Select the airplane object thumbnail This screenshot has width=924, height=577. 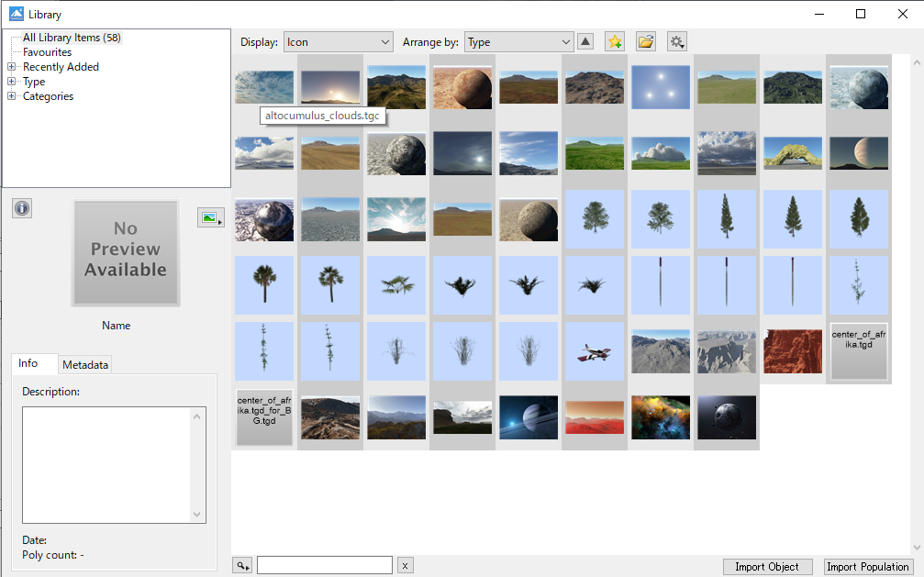coord(594,351)
